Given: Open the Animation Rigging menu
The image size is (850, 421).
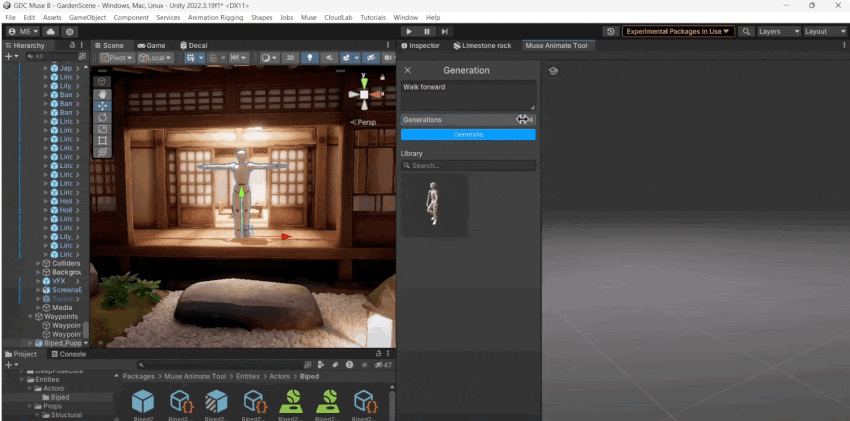Looking at the screenshot, I should tap(215, 17).
